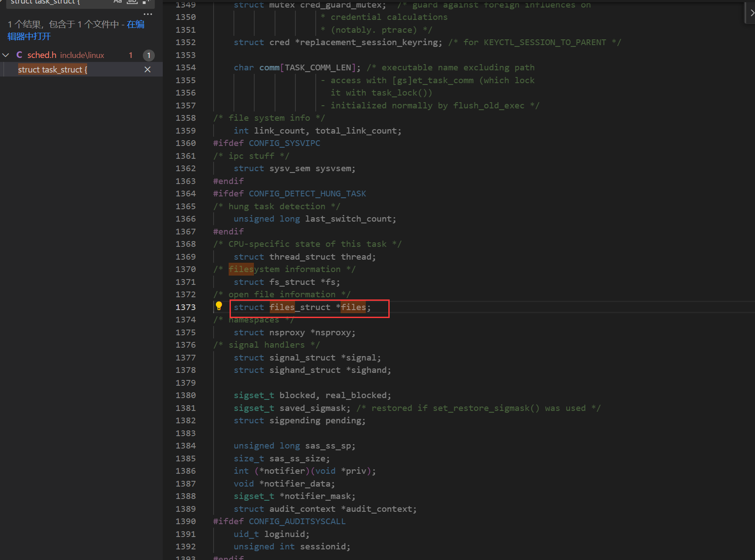Viewport: 755px width, 560px height.
Task: Click 'CONFIG_SYSVIPC' on line 1360
Action: [x=284, y=143]
